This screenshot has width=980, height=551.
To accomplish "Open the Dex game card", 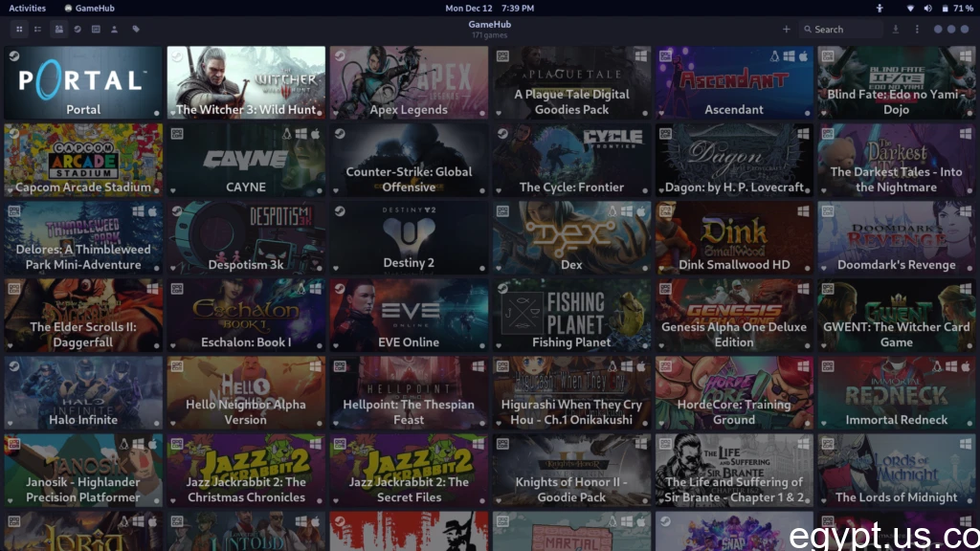I will 571,237.
